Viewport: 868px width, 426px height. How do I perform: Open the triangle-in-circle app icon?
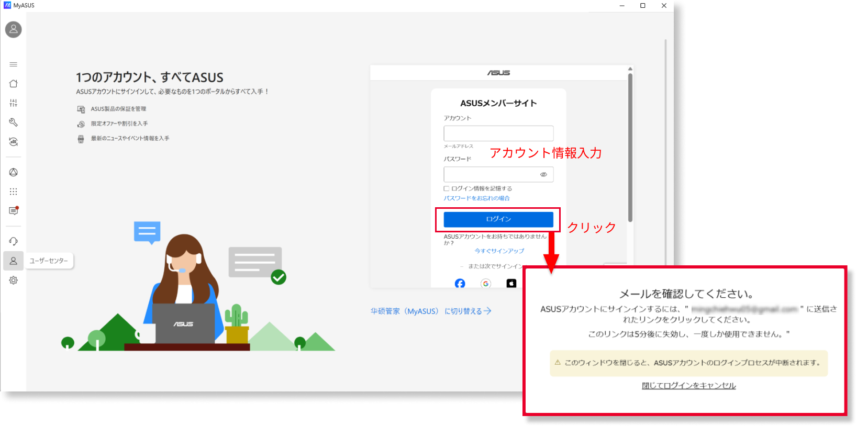14,172
